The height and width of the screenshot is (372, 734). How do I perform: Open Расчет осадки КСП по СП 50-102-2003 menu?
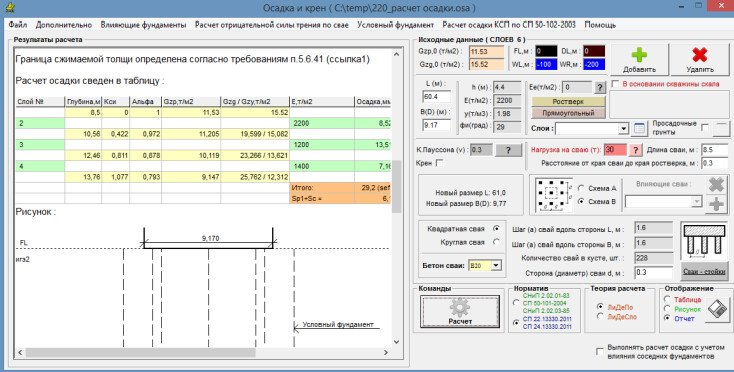click(509, 25)
